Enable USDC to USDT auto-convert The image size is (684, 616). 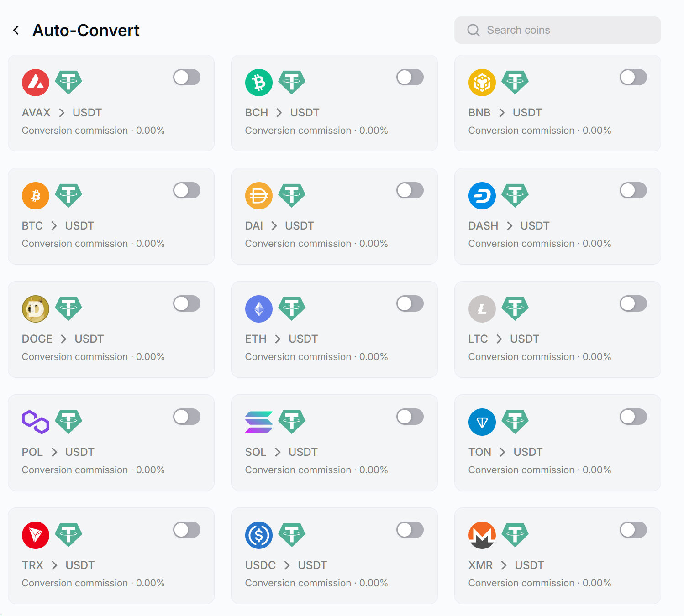click(x=410, y=530)
